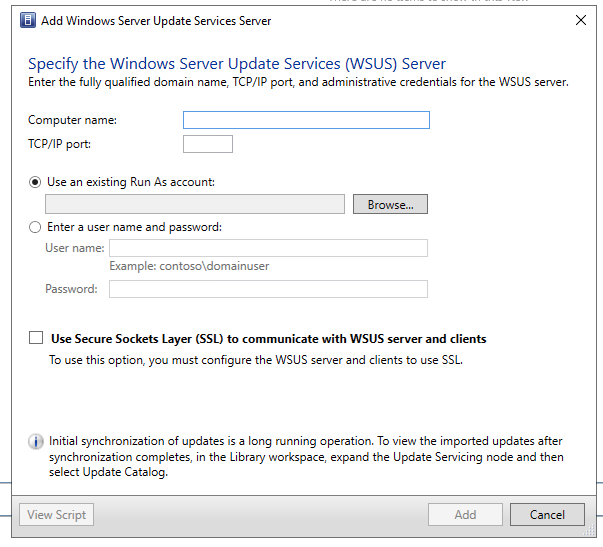This screenshot has height=547, width=603.
Task: Select Enter a user name and password
Action: pos(35,227)
